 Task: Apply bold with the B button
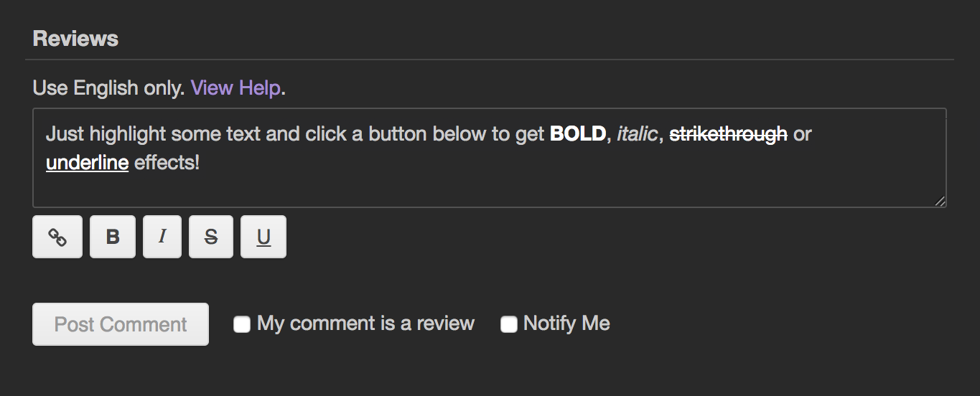pos(113,237)
